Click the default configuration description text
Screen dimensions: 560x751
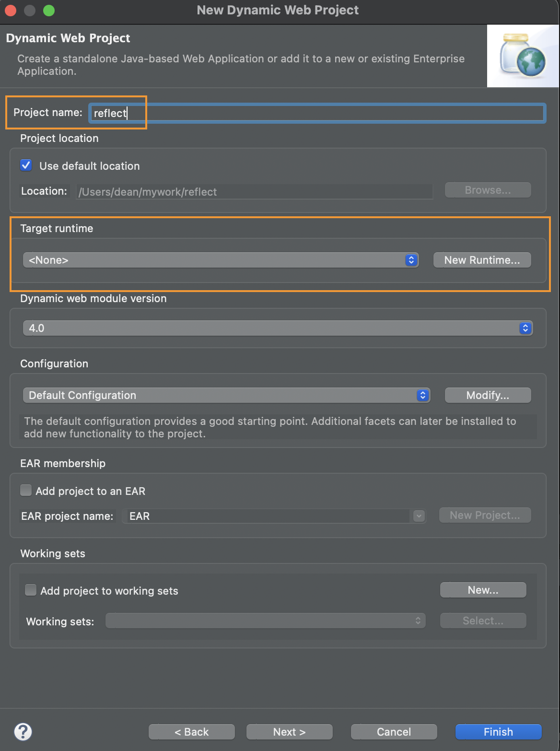tap(270, 427)
